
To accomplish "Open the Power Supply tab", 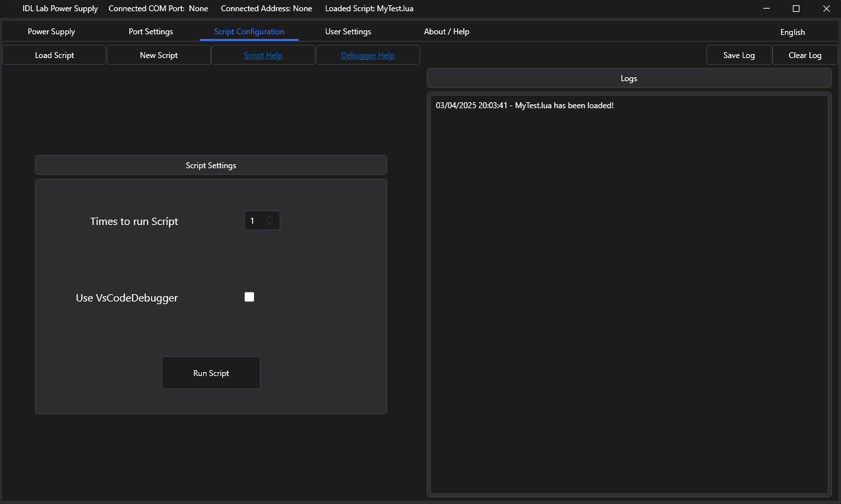I will [51, 32].
